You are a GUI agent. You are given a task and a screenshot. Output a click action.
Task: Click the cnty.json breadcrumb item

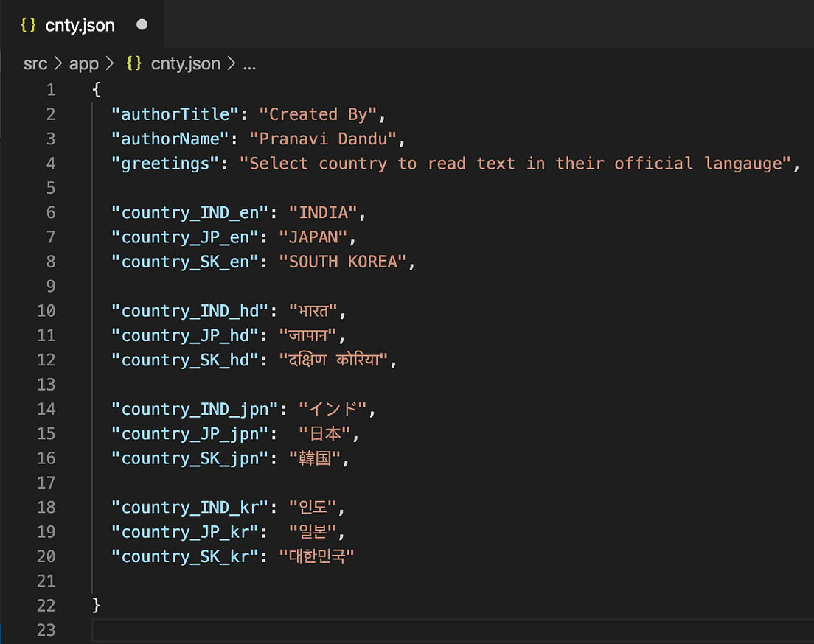[185, 64]
